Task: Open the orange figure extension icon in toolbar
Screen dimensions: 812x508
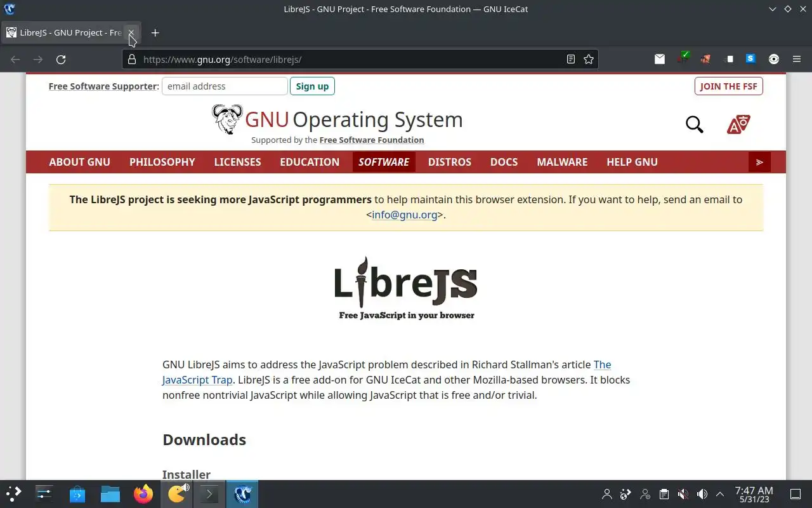Action: tap(705, 59)
